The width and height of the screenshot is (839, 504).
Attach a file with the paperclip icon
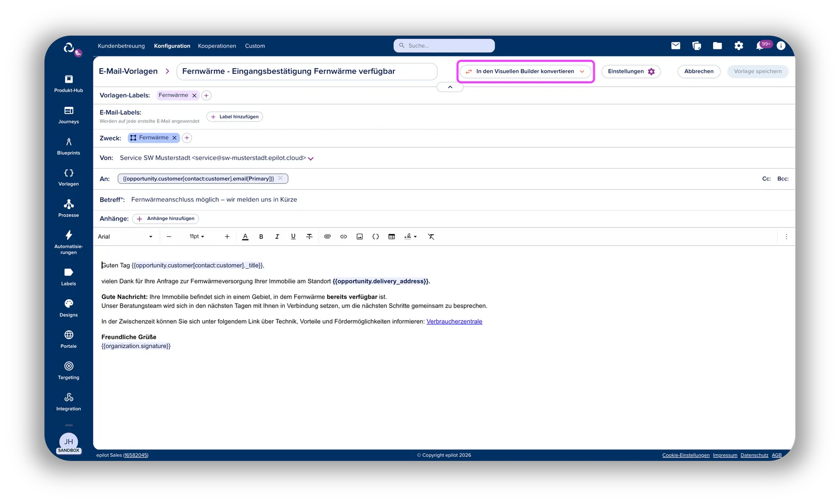327,237
